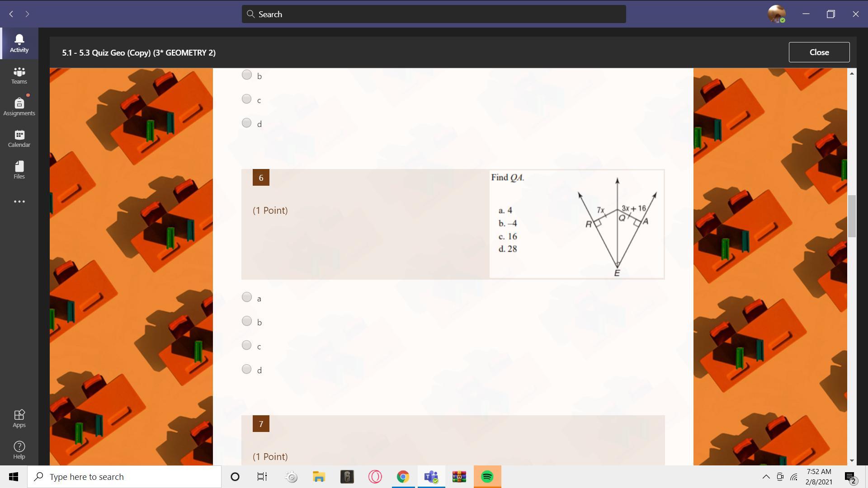868x488 pixels.
Task: Go back with the left arrow
Action: (11, 14)
